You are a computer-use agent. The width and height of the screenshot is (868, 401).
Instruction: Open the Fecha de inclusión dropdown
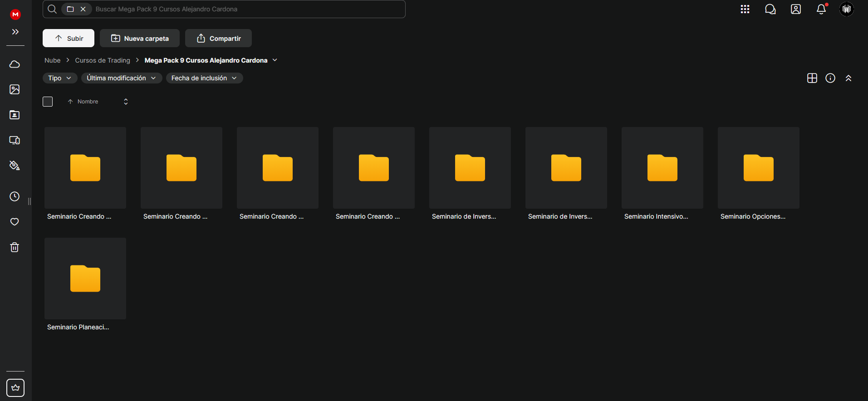pyautogui.click(x=204, y=78)
